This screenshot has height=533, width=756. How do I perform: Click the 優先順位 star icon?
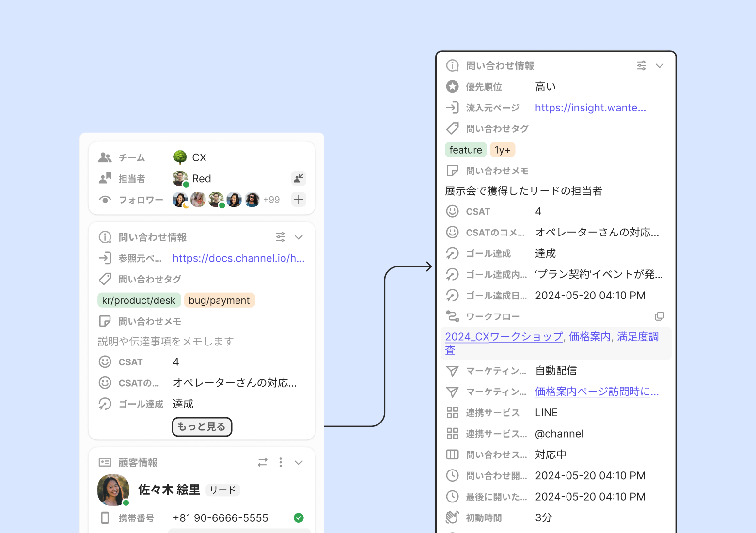tap(453, 86)
